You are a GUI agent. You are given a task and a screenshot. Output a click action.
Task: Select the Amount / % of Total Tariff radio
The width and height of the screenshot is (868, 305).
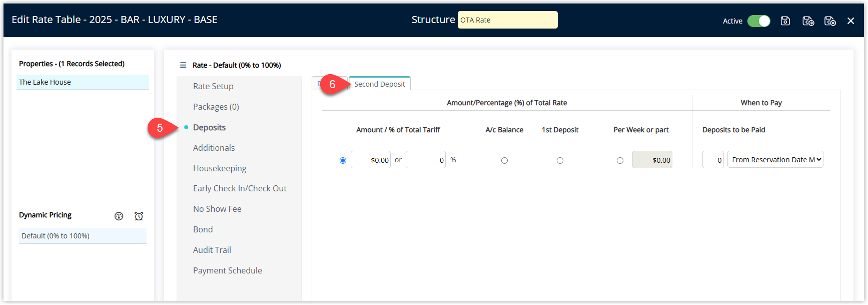click(x=343, y=160)
